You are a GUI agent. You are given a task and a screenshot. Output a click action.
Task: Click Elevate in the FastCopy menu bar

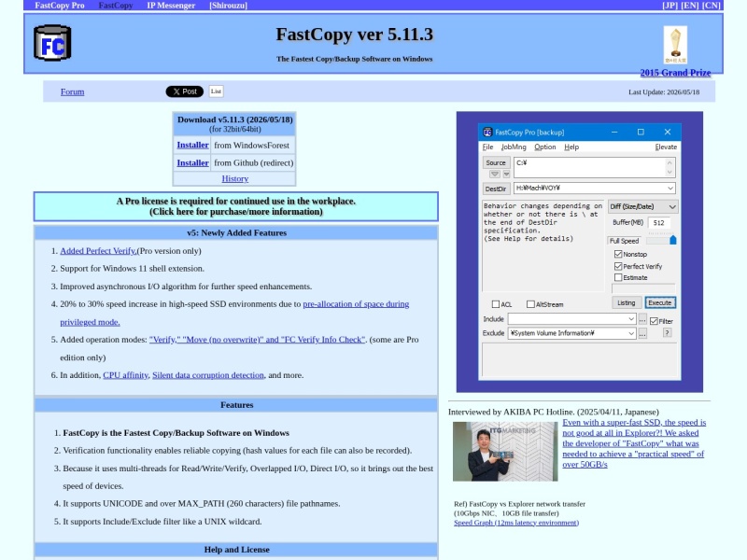666,147
